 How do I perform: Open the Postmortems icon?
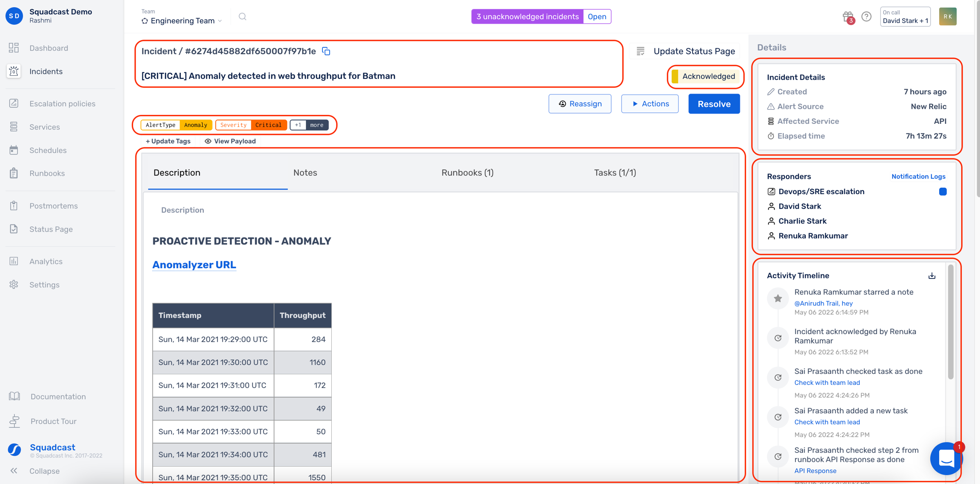tap(14, 206)
